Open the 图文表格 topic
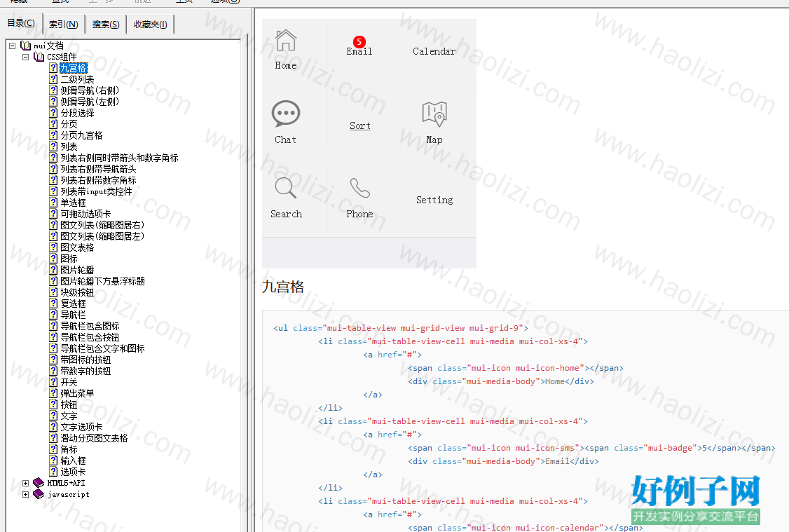This screenshot has width=789, height=532. click(x=77, y=247)
